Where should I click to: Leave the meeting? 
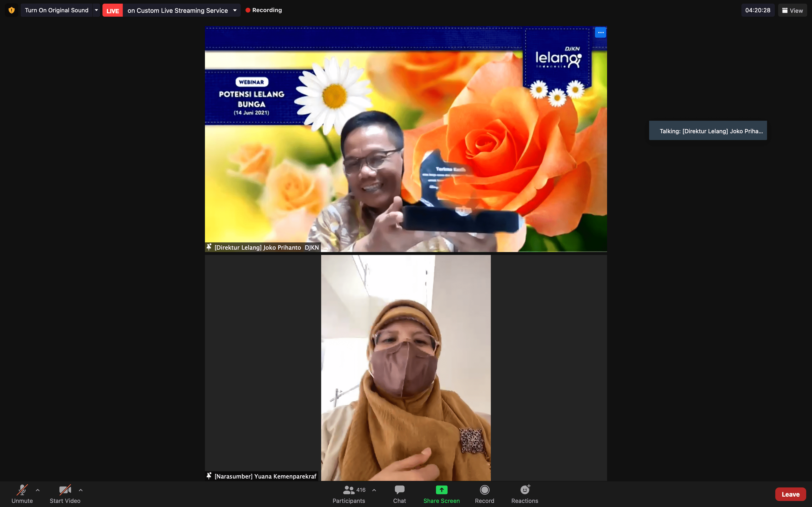[790, 494]
